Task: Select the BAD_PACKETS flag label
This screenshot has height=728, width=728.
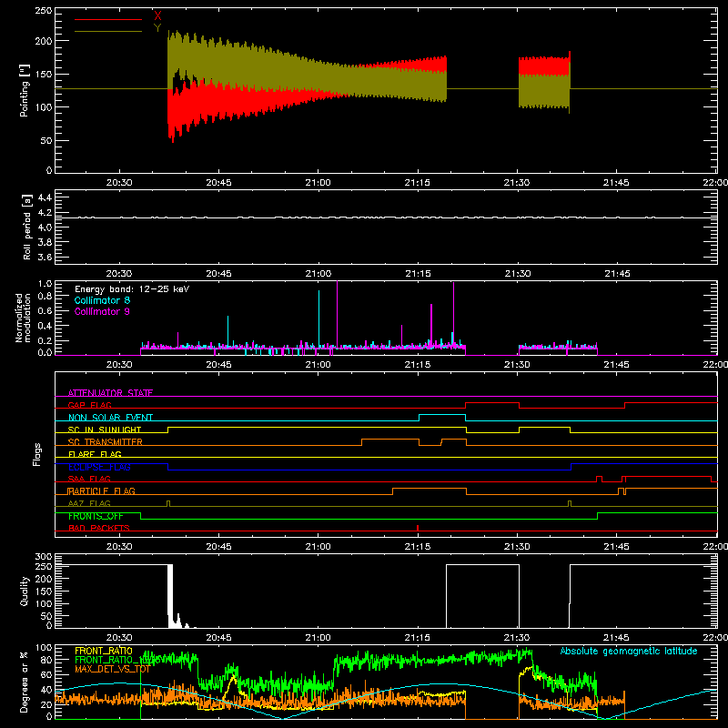Action: [x=99, y=528]
